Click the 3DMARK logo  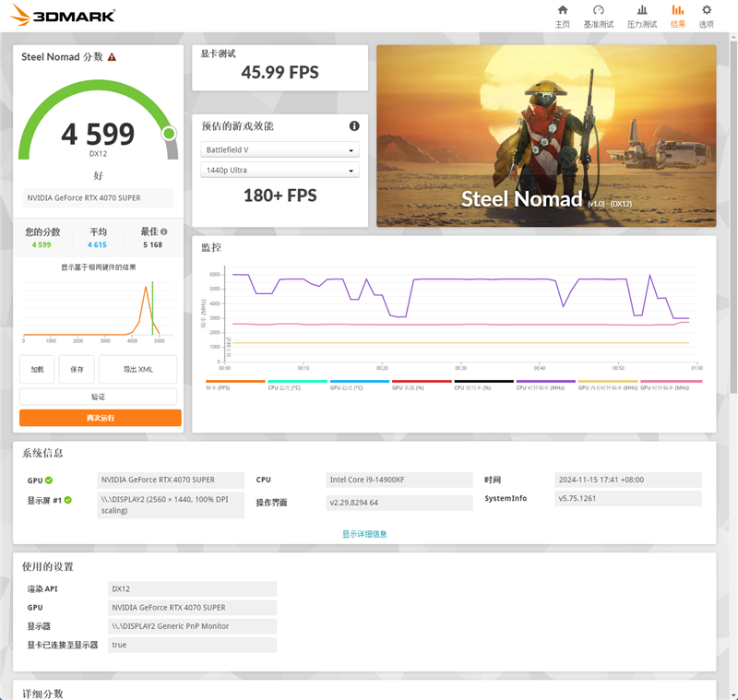[61, 15]
